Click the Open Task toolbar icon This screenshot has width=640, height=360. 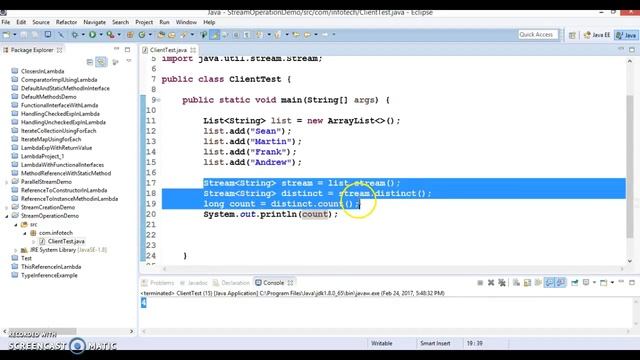[172, 35]
